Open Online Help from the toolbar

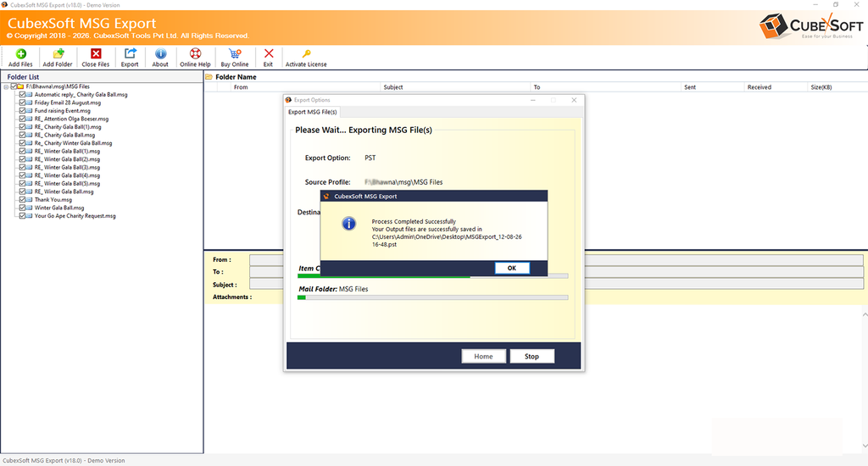195,53
